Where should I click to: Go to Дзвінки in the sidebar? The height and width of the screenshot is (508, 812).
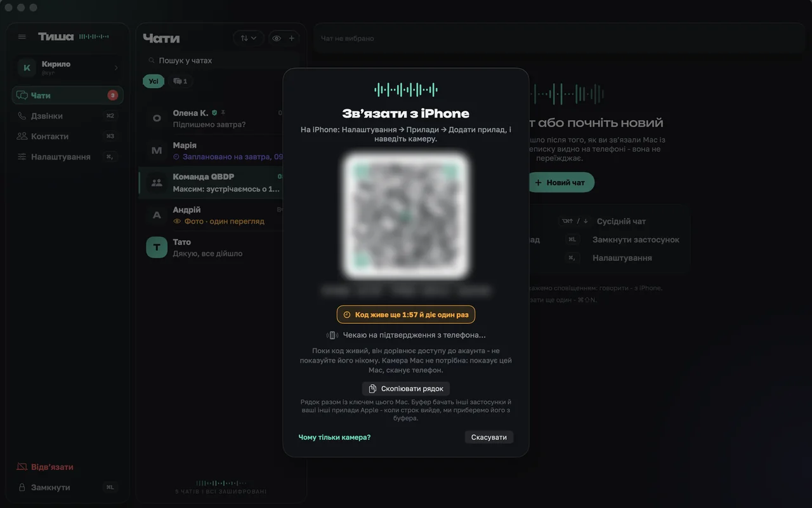(68, 116)
